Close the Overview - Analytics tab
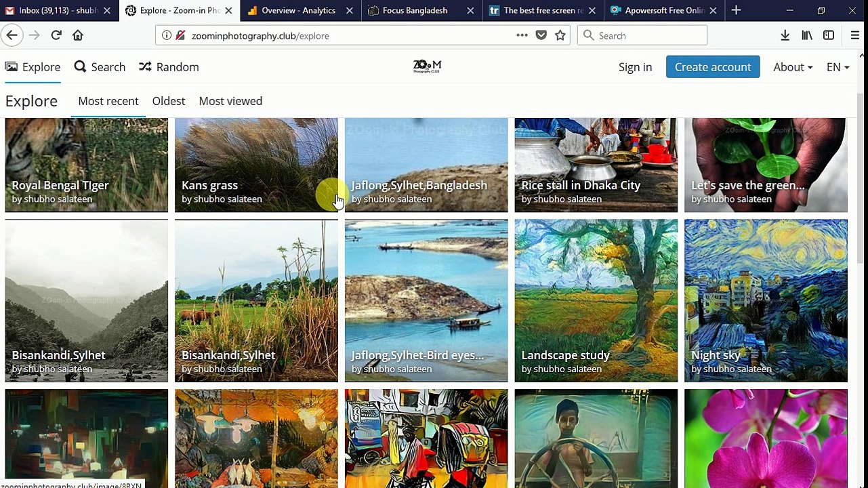 (x=350, y=11)
